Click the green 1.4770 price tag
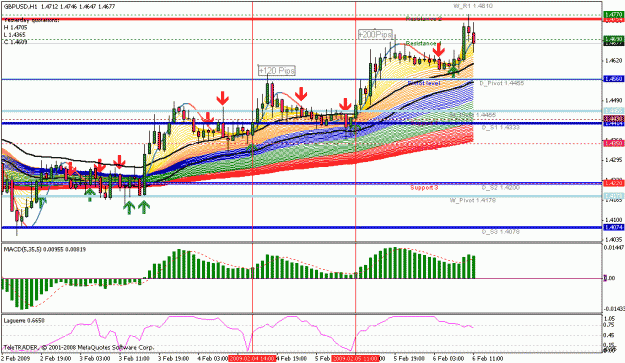Viewport: 625px width, 363px height. pyautogui.click(x=614, y=14)
